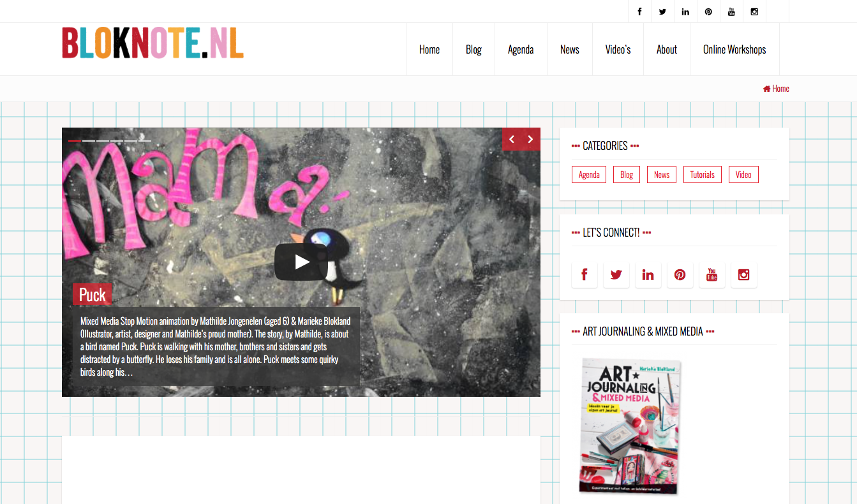The height and width of the screenshot is (504, 857).
Task: Open the Blog menu item
Action: point(473,50)
